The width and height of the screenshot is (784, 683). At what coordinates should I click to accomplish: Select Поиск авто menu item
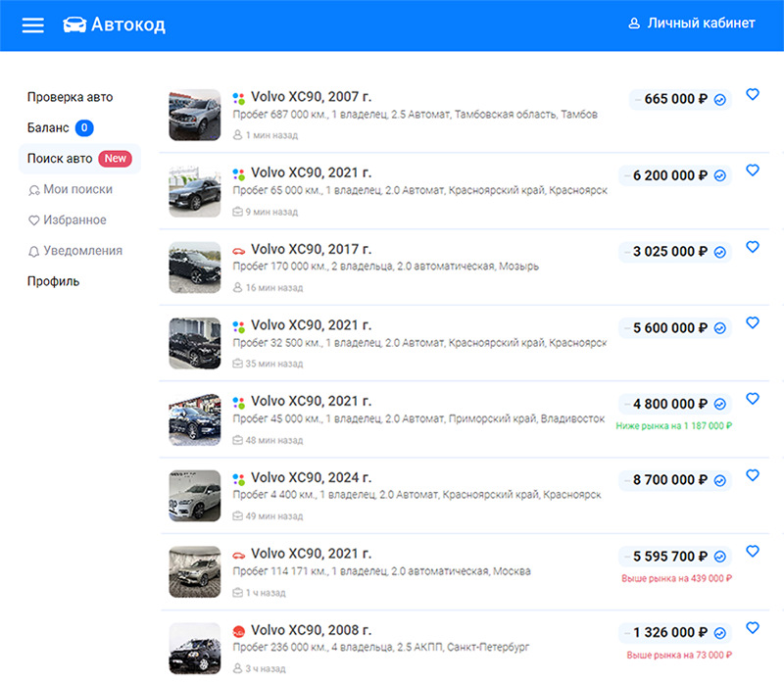[x=79, y=159]
